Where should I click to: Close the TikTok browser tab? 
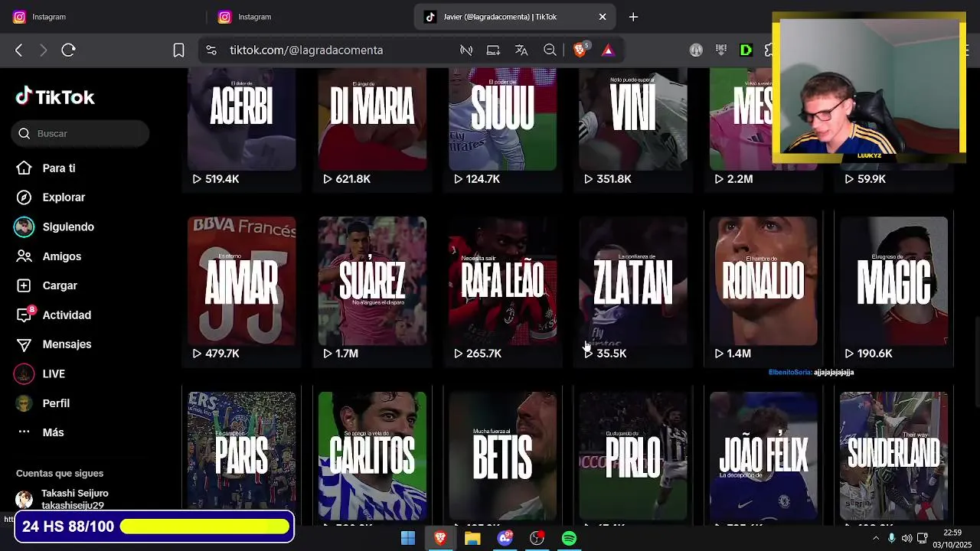tap(603, 17)
